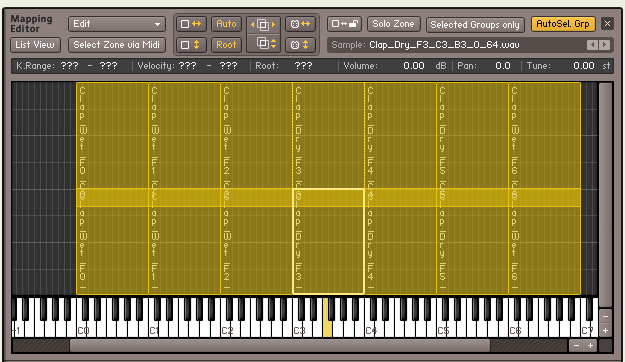Screen dimensions: 625x362
Task: Toggle Root key auto-detection
Action: [226, 45]
